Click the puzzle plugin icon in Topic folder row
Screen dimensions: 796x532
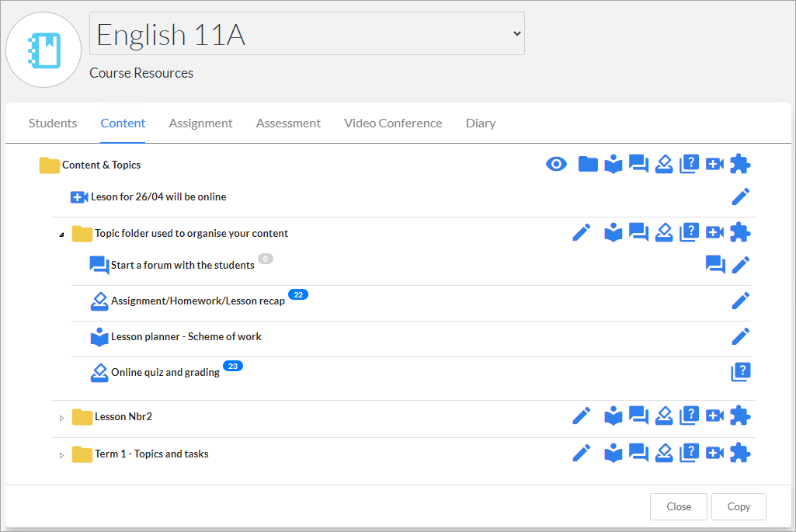tap(740, 232)
